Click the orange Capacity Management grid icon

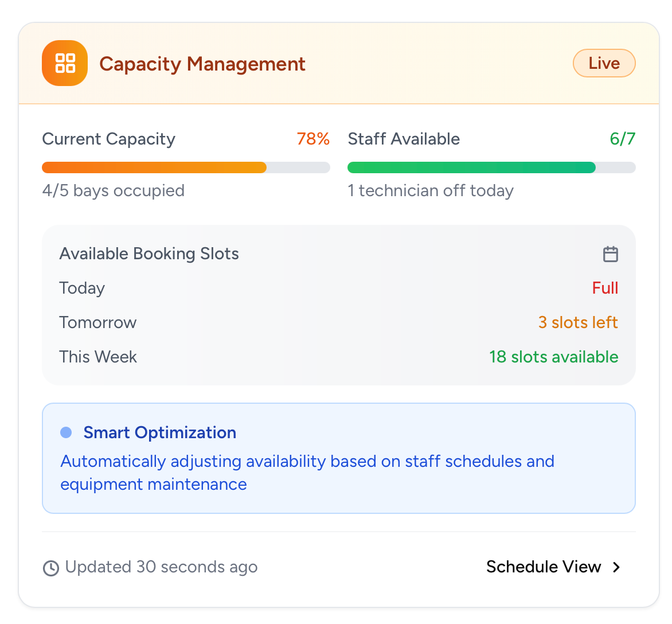[65, 63]
